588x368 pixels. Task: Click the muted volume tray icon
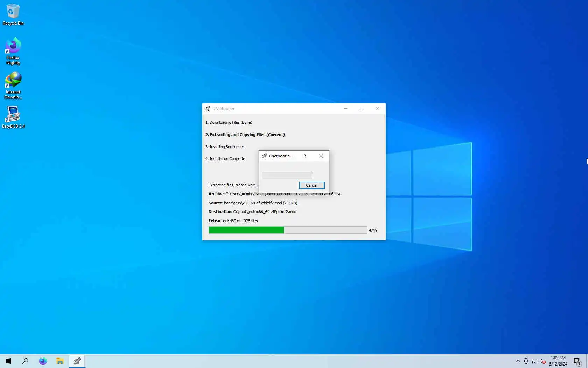pyautogui.click(x=543, y=361)
